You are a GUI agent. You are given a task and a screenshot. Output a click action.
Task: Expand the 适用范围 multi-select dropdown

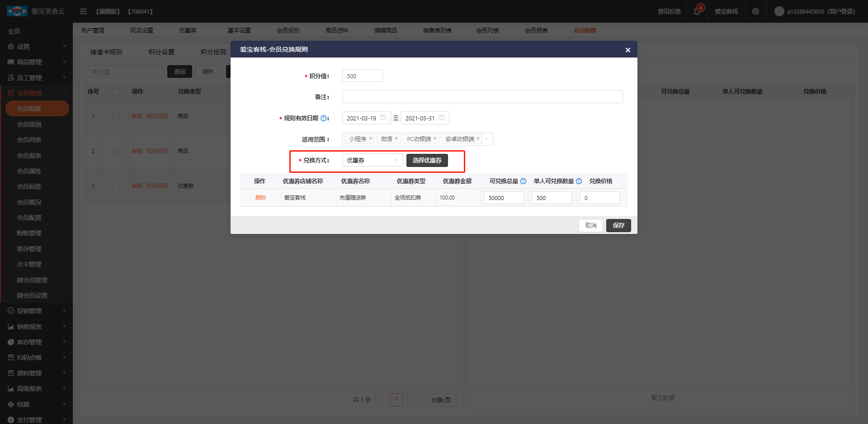(487, 139)
